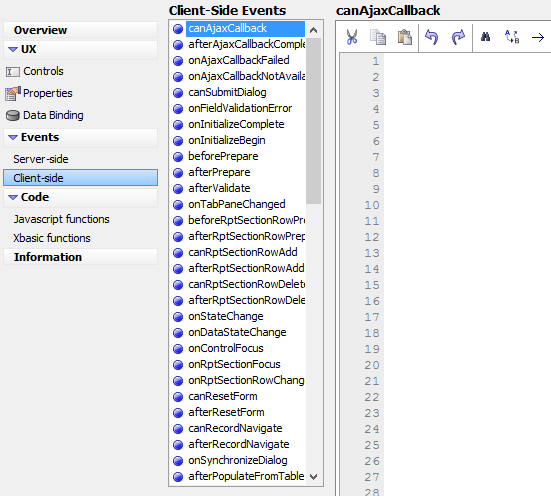
Task: Click the Redo arrow icon
Action: (458, 37)
